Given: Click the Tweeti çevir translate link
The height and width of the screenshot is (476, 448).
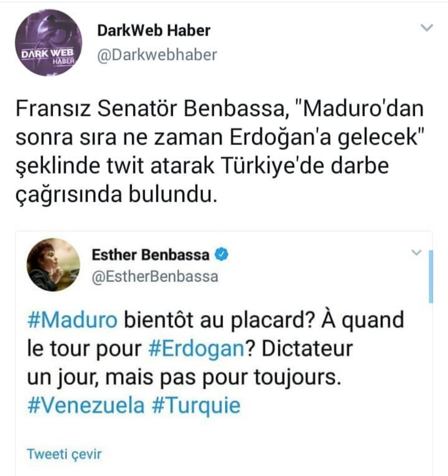Looking at the screenshot, I should pos(64,454).
